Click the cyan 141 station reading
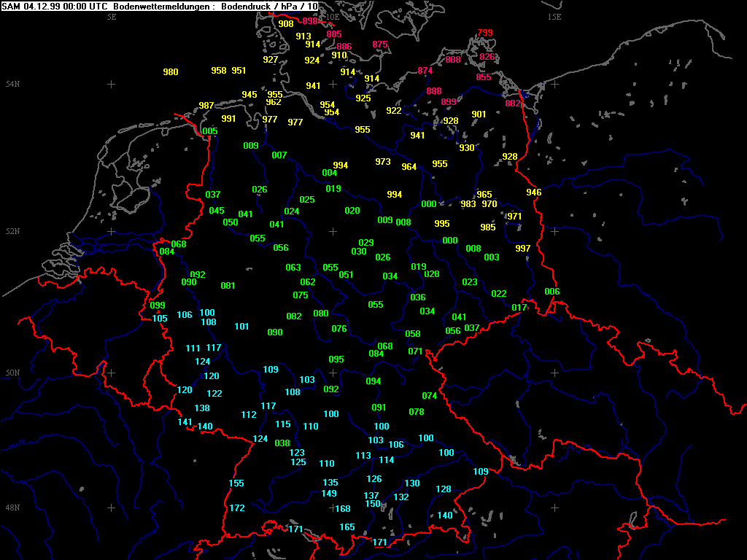This screenshot has width=747, height=560. [x=185, y=422]
